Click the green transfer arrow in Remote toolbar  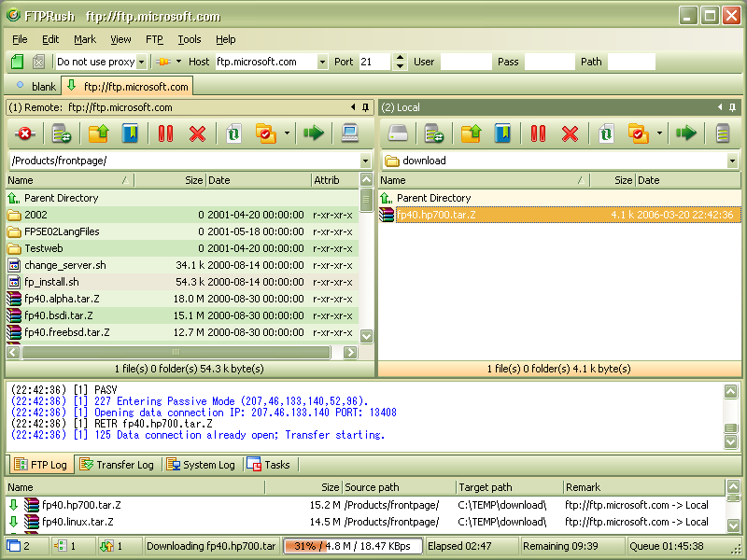(313, 133)
